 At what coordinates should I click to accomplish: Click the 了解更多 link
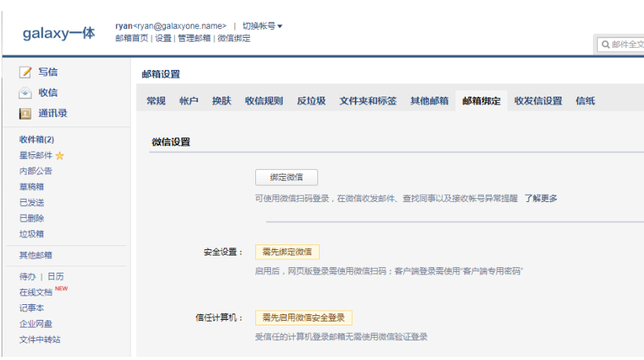[x=540, y=199]
